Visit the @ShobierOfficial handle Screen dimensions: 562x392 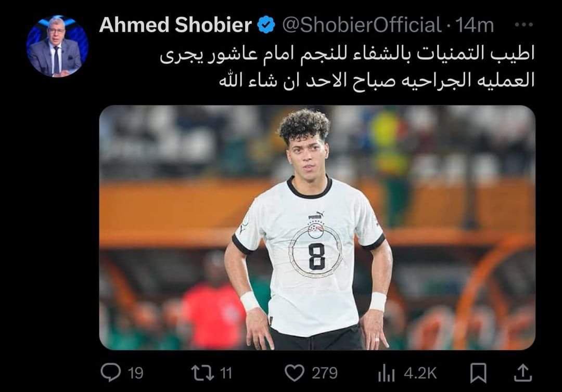tap(362, 25)
